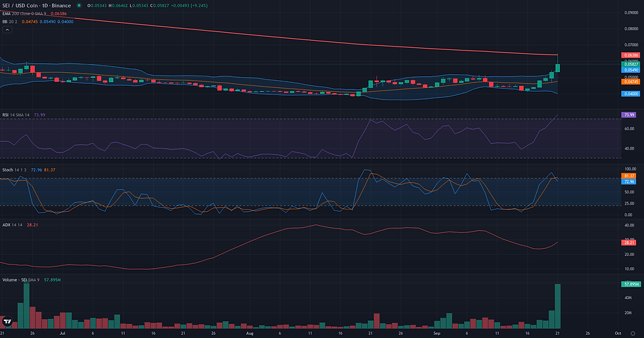Image resolution: width=644 pixels, height=338 pixels.
Task: Click the RSI value 73.99 in legend
Action: click(39, 115)
